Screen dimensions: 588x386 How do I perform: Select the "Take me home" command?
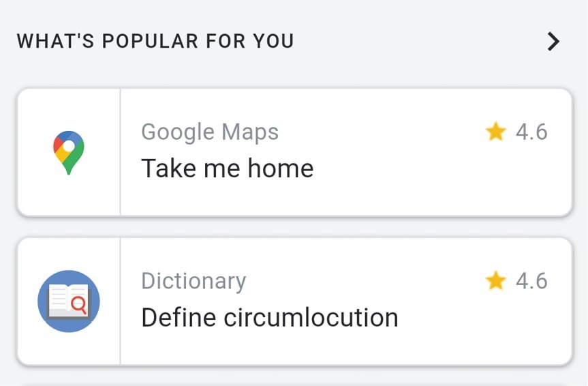(227, 168)
